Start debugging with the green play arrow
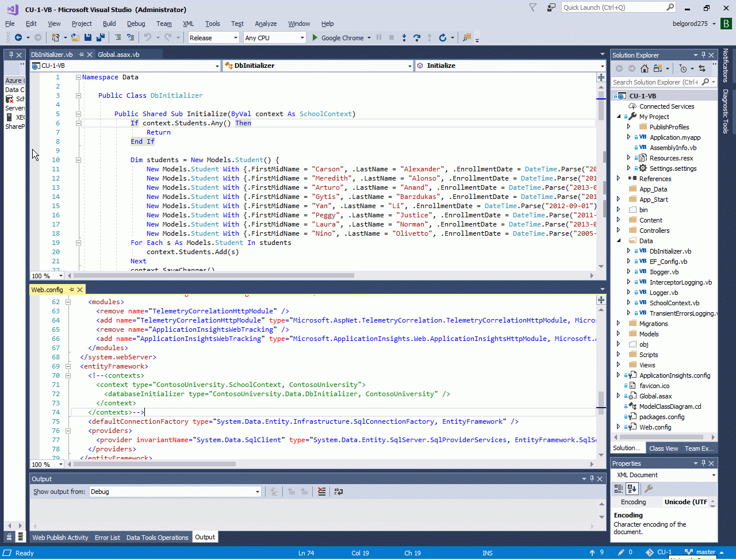Image resolution: width=736 pixels, height=560 pixels. point(315,37)
